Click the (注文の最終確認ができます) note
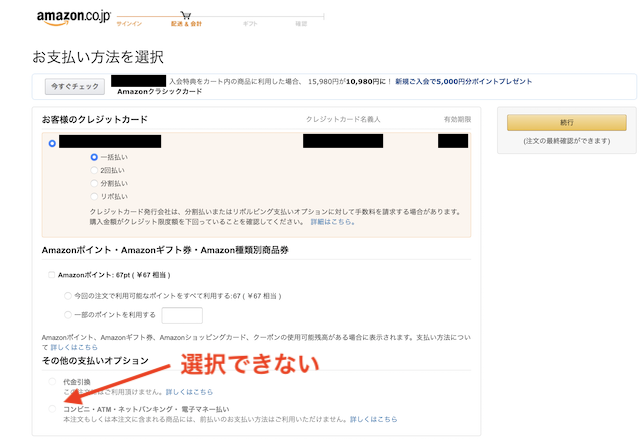Viewport: 640px width, 439px height. (x=567, y=141)
